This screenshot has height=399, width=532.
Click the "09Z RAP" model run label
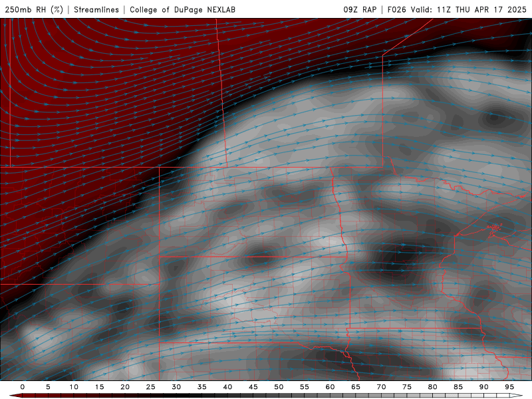[x=360, y=9]
